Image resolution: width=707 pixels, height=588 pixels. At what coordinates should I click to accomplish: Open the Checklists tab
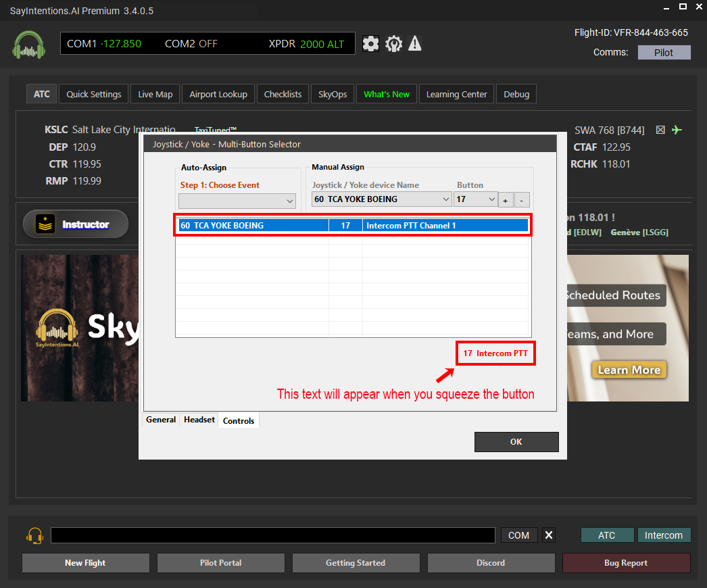click(283, 94)
